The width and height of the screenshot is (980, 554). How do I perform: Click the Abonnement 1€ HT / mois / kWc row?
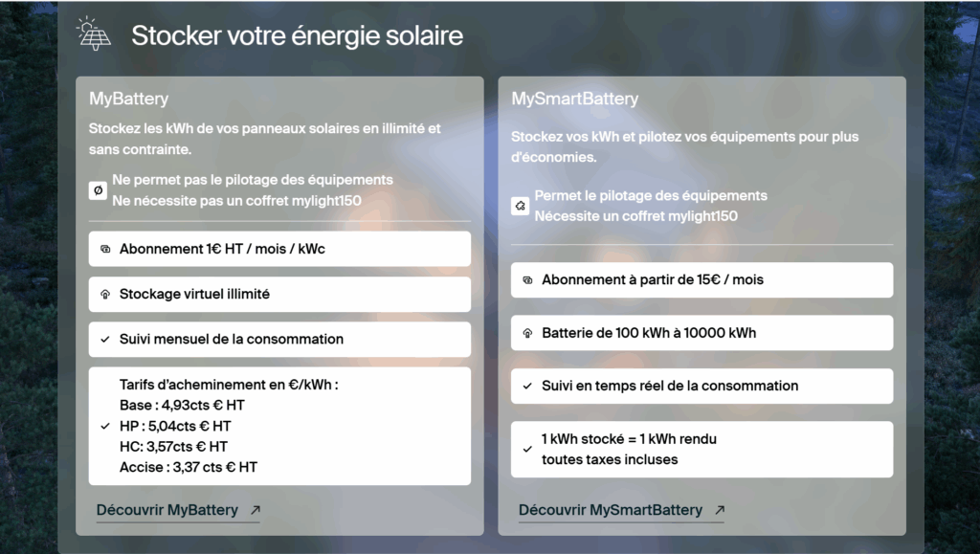pyautogui.click(x=279, y=249)
